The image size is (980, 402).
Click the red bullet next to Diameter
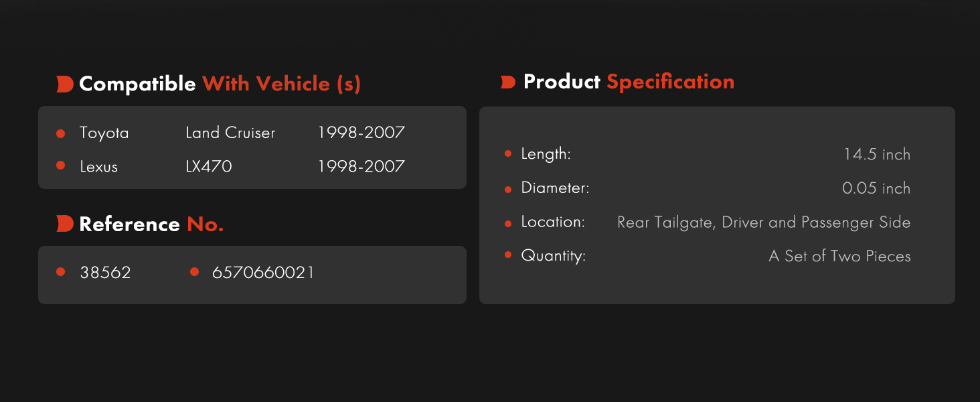(508, 190)
